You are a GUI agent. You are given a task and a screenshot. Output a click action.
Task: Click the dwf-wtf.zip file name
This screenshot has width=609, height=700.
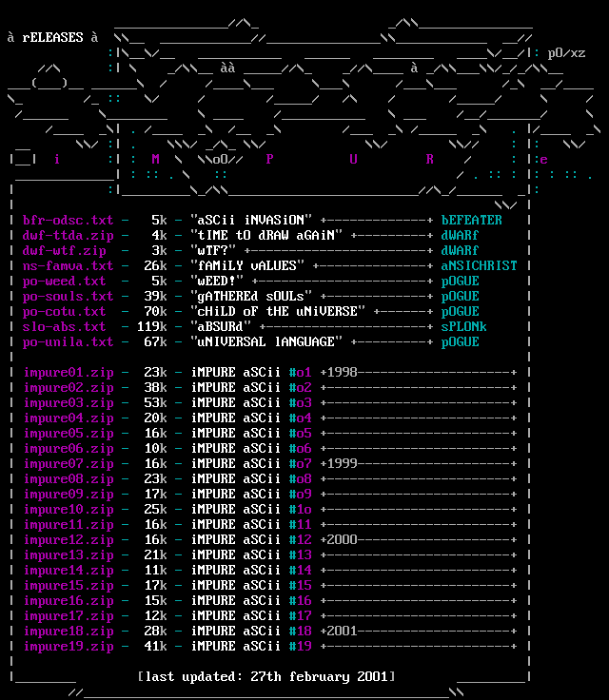coord(64,250)
